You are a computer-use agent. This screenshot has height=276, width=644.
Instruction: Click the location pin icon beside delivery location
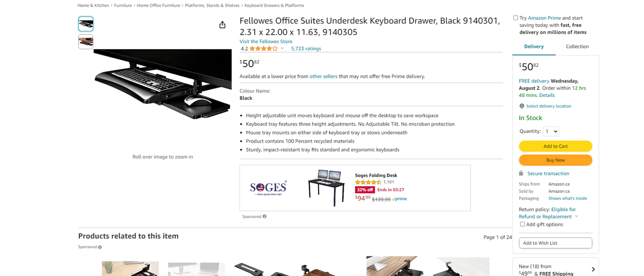pos(522,106)
